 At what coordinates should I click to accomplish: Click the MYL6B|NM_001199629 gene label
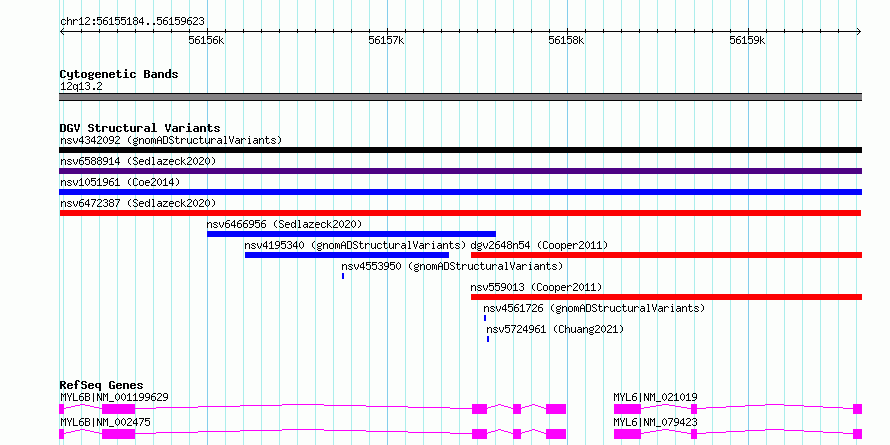[114, 397]
